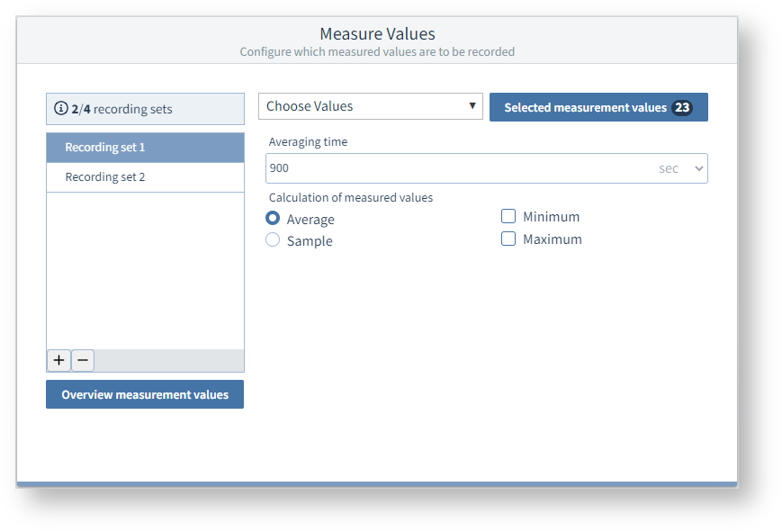
Task: Expand the sec unit dropdown
Action: click(681, 168)
